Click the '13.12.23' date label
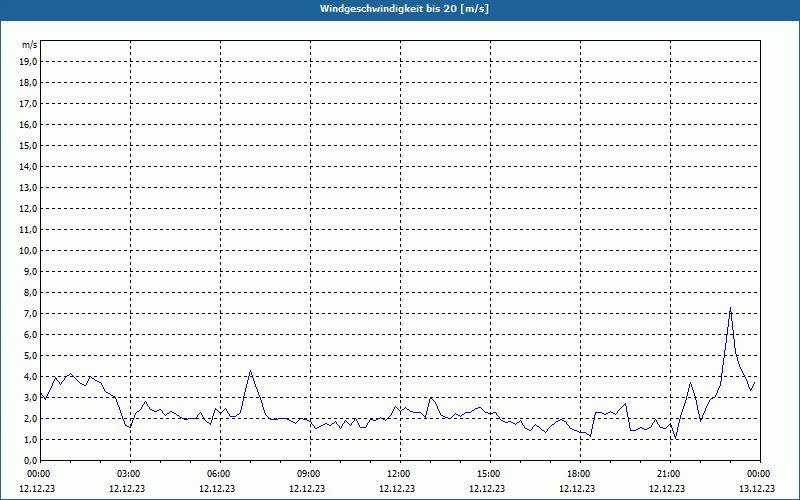800x500 pixels. point(757,488)
